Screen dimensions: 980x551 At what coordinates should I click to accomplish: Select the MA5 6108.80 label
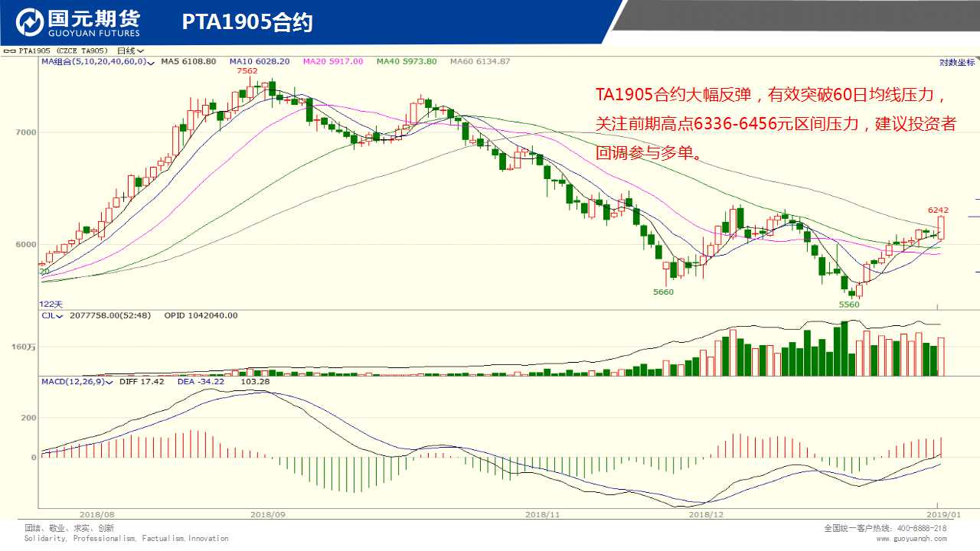188,61
